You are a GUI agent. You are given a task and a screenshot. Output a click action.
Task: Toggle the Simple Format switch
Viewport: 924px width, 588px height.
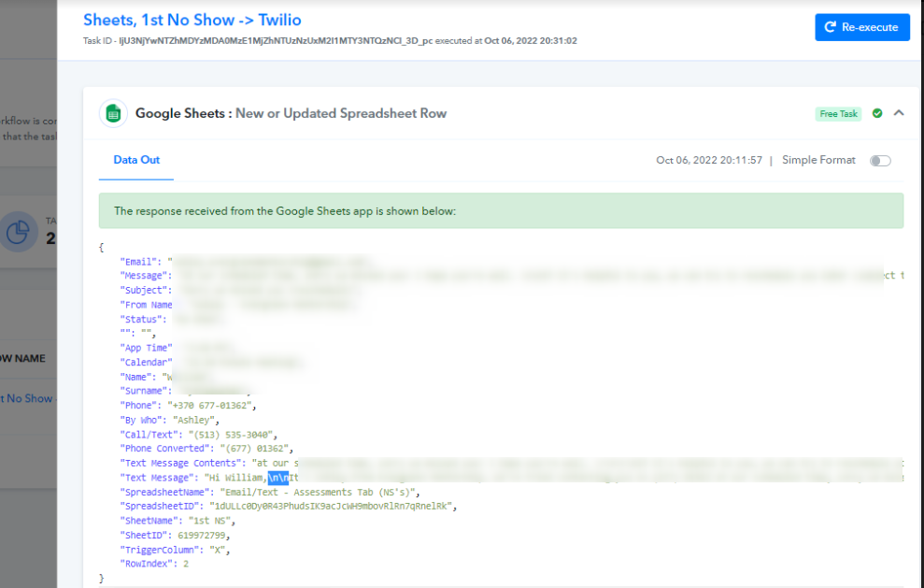(880, 161)
